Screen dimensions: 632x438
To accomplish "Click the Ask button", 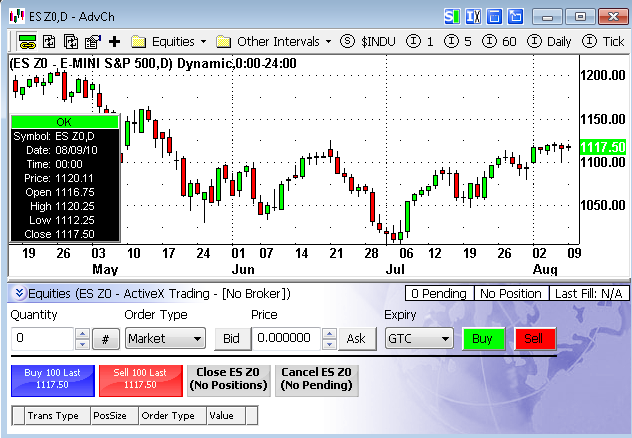I will pyautogui.click(x=356, y=338).
